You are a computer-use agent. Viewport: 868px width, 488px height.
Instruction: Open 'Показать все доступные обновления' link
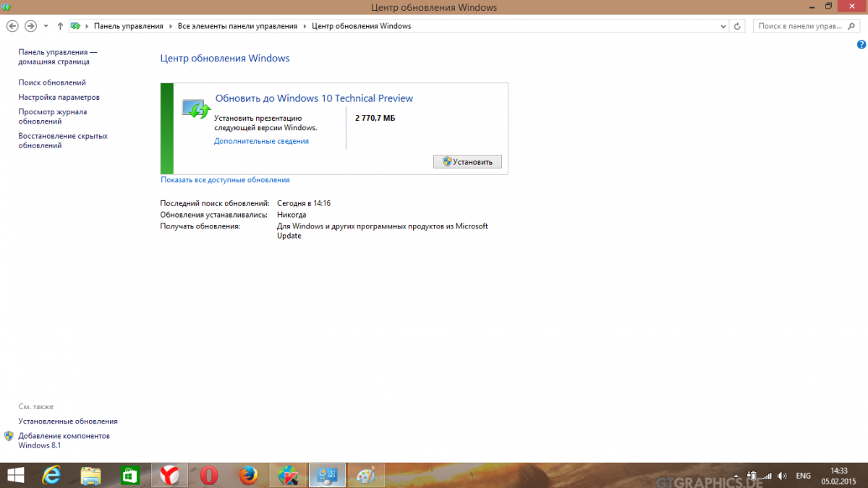tap(225, 179)
